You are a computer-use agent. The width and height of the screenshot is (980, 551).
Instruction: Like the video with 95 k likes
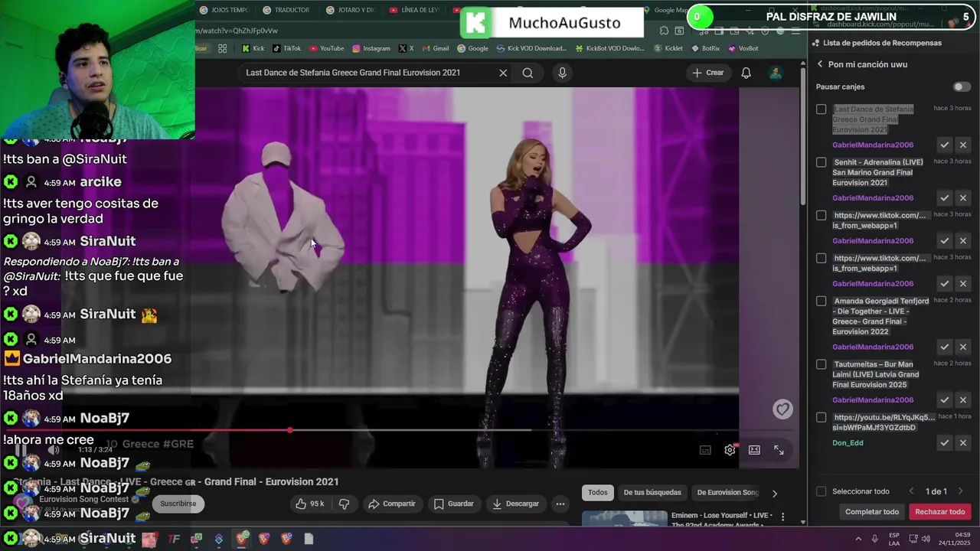click(309, 504)
